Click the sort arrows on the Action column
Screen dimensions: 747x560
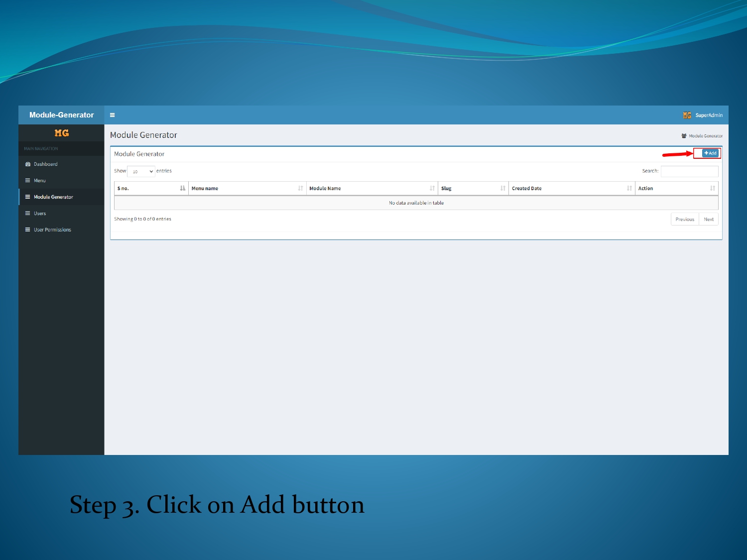pyautogui.click(x=712, y=188)
